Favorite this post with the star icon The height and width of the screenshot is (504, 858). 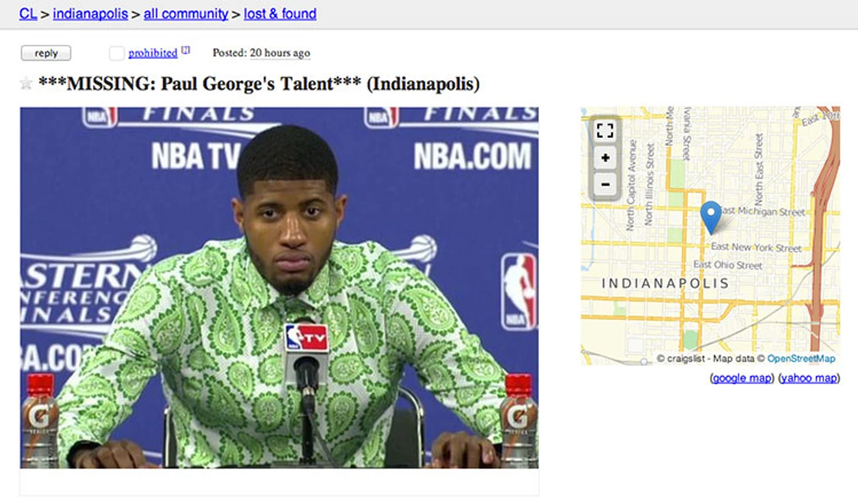[26, 83]
